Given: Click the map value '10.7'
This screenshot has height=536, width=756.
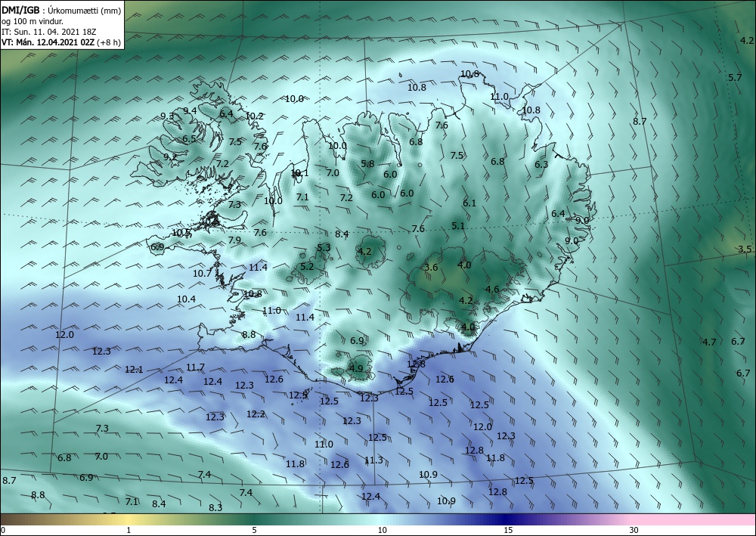Looking at the screenshot, I should pos(203,274).
